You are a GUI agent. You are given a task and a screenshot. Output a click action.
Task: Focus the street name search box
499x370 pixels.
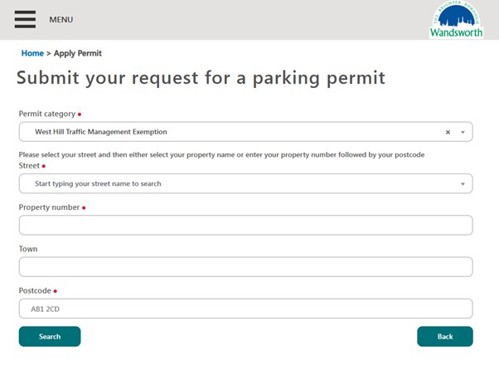[x=246, y=183]
